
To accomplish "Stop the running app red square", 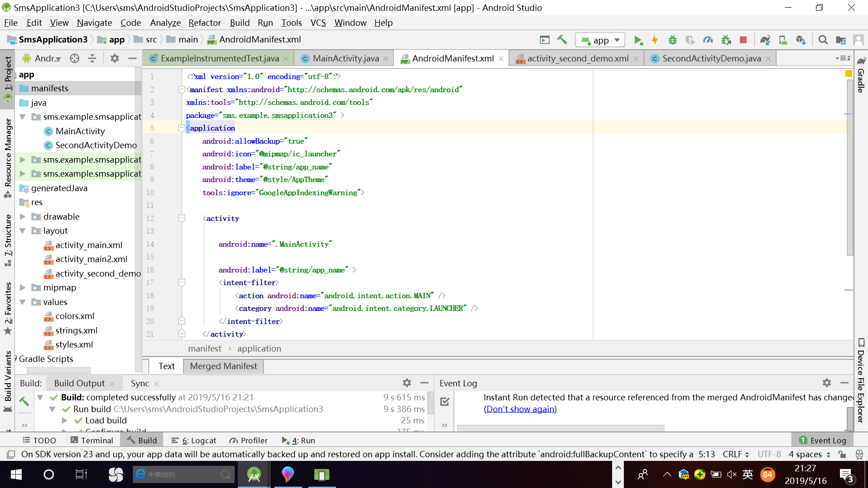I will pyautogui.click(x=743, y=40).
